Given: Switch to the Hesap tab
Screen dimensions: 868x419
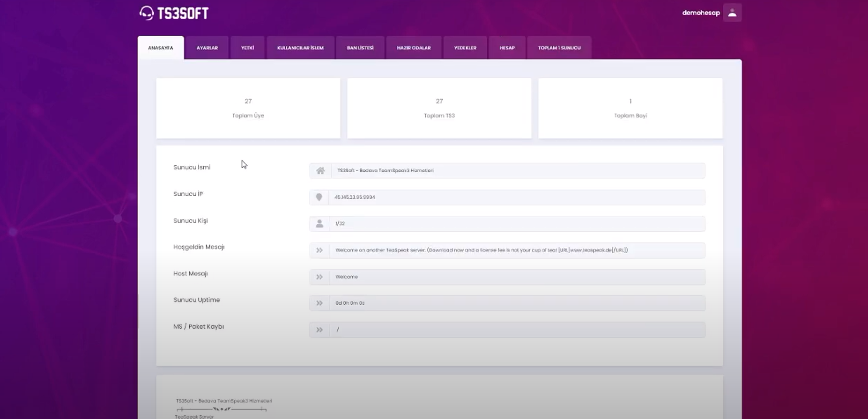Looking at the screenshot, I should tap(507, 48).
